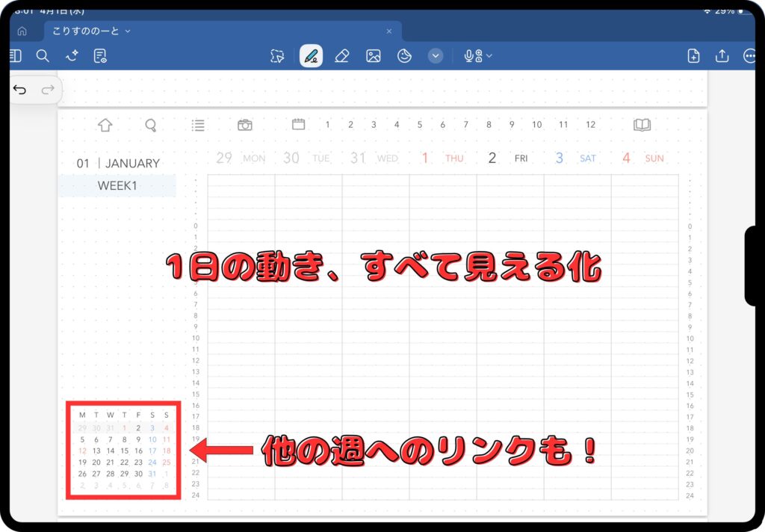The image size is (765, 532).
Task: Expand the notebook title dropdown chevron
Action: (128, 31)
